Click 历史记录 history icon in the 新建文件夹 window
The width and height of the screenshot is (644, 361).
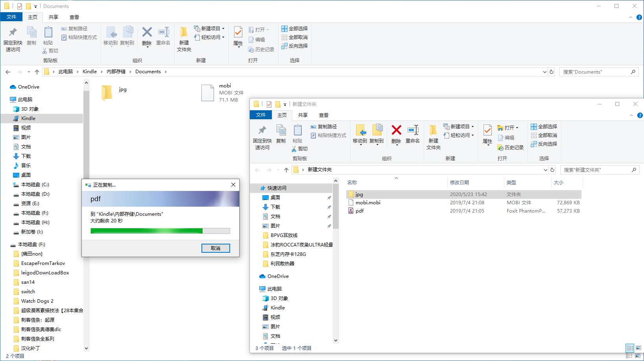click(x=511, y=147)
